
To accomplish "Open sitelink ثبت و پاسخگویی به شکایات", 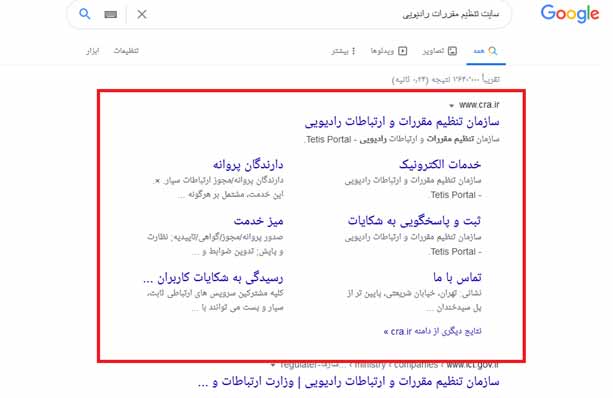I will pyautogui.click(x=414, y=221).
